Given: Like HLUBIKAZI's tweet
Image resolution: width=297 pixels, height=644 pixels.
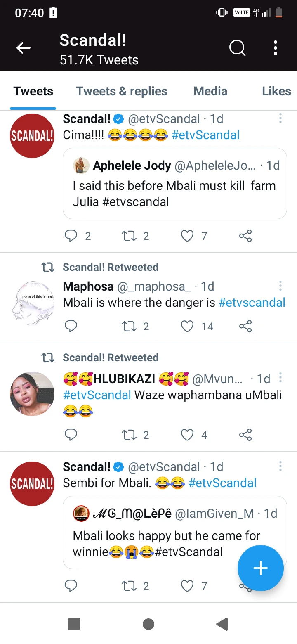Looking at the screenshot, I should click(x=188, y=435).
